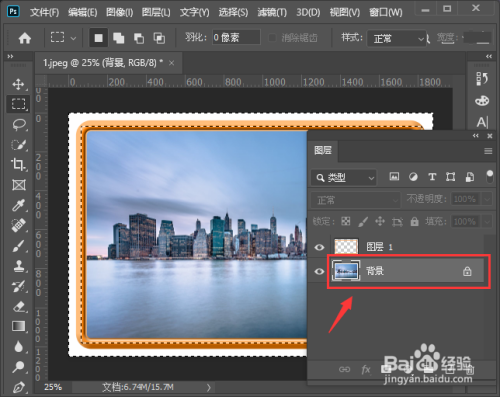500x397 pixels.
Task: Select the Lasso tool
Action: point(18,125)
